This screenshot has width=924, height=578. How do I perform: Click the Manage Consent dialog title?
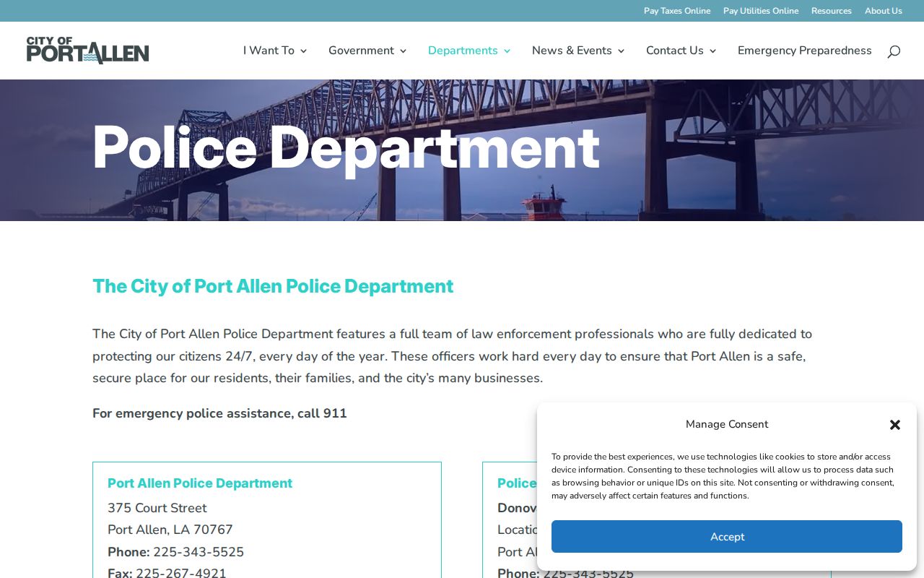[727, 424]
